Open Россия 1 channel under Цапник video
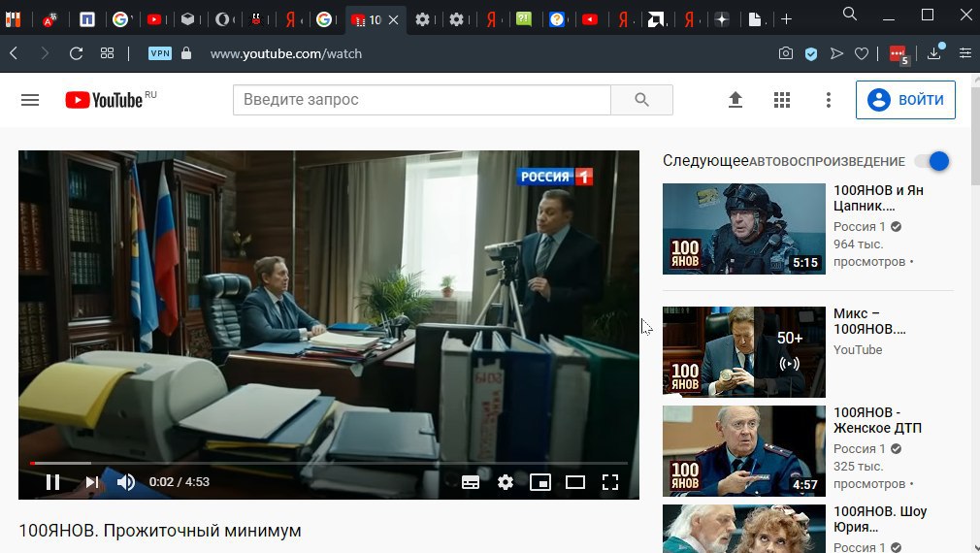The image size is (980, 553). (x=860, y=227)
